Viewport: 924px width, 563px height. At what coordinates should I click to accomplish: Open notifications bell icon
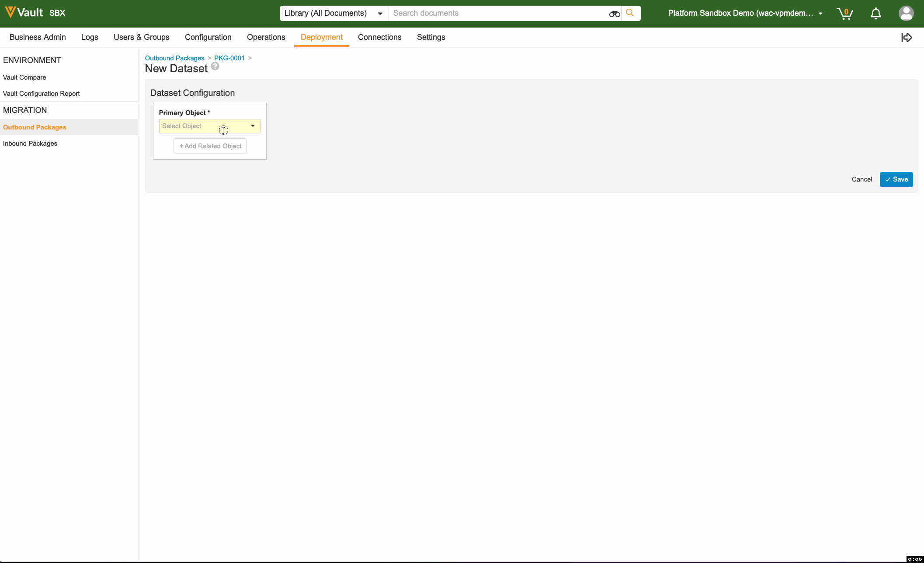tap(875, 14)
